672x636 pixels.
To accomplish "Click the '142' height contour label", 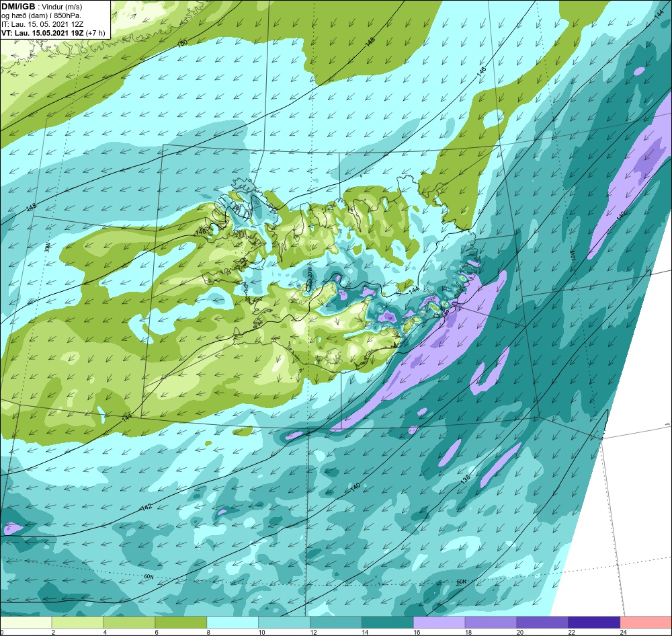I will tap(146, 508).
